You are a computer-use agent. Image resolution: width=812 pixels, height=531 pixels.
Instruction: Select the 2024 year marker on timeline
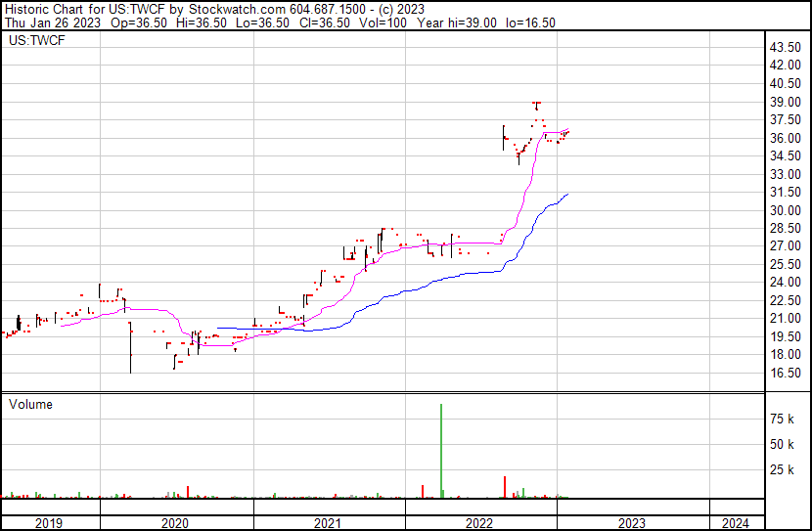(735, 523)
